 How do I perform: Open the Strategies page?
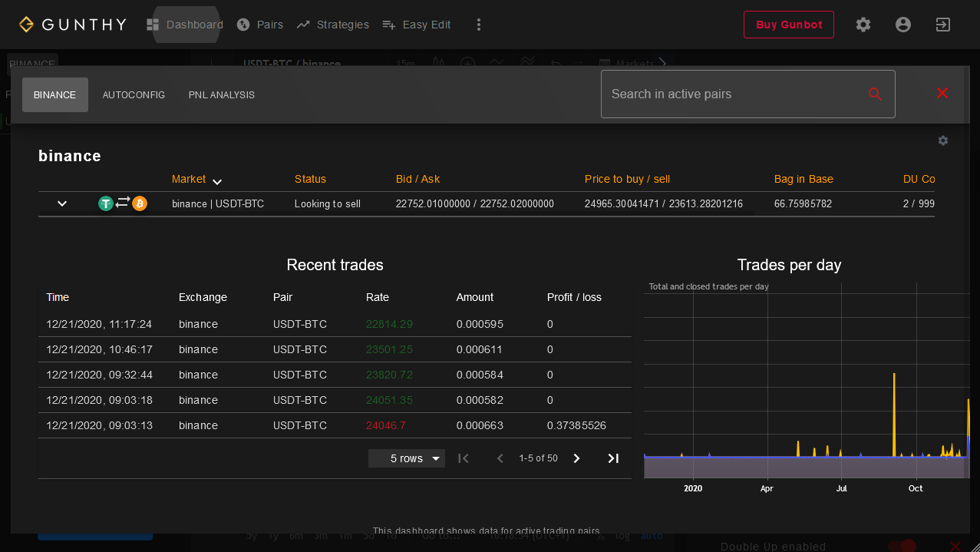tap(333, 25)
